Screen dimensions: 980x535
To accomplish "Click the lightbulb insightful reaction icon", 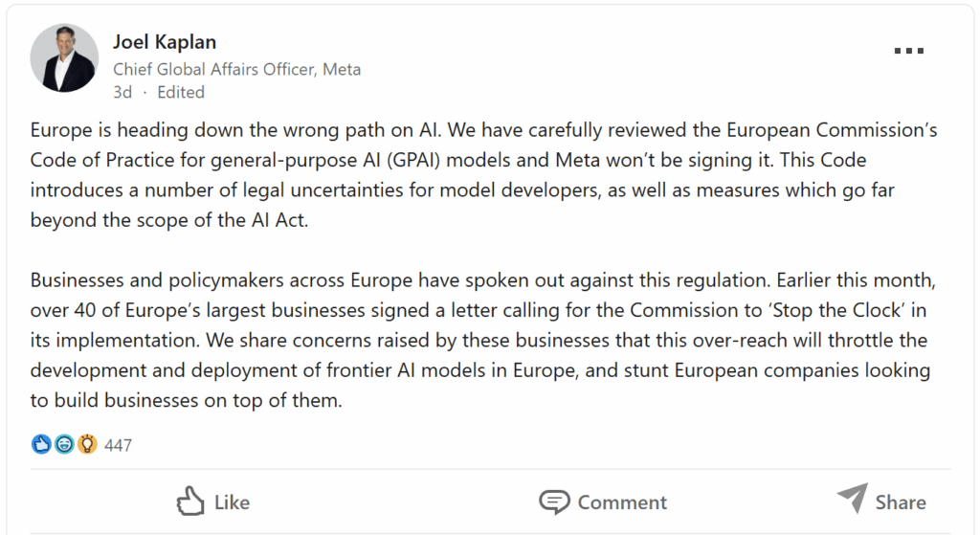I will click(x=87, y=444).
